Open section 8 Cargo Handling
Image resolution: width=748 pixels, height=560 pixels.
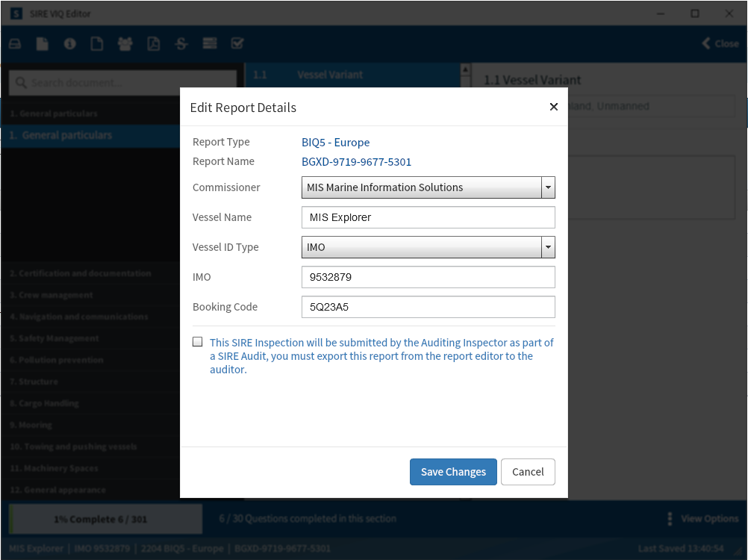pyautogui.click(x=90, y=403)
